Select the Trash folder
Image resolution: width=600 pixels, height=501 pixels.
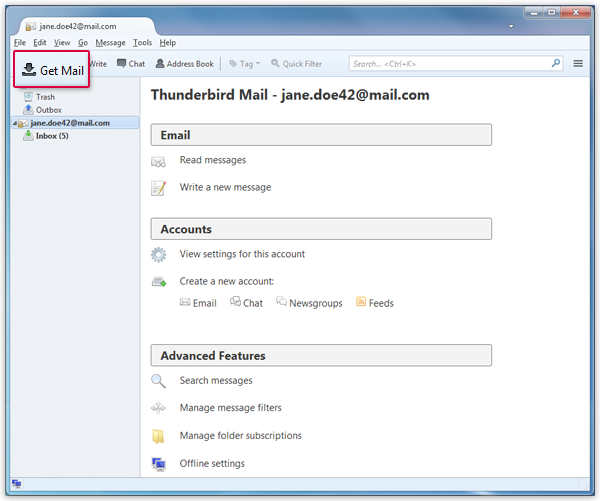pos(45,97)
